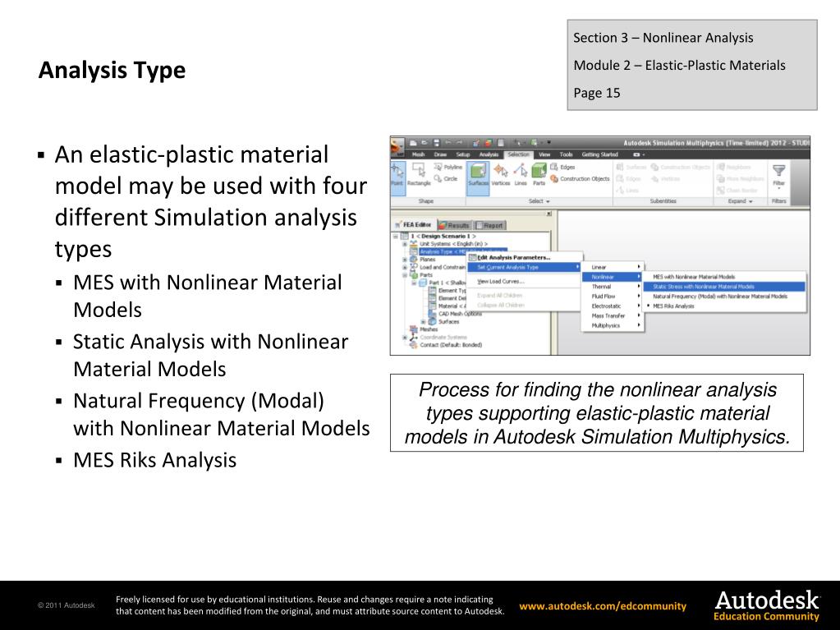Open the Electrostatic analysis submenu

click(x=613, y=306)
